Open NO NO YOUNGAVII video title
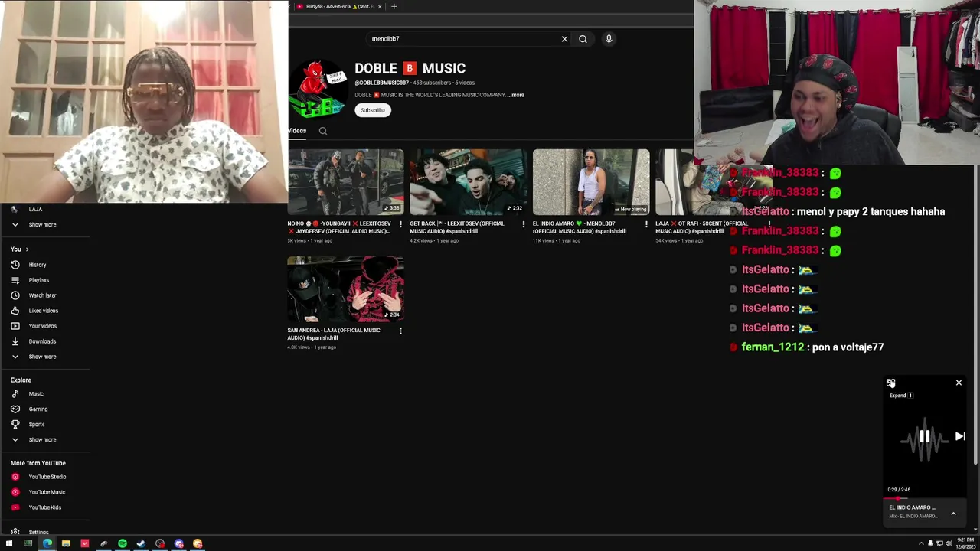This screenshot has height=551, width=980. click(x=339, y=227)
